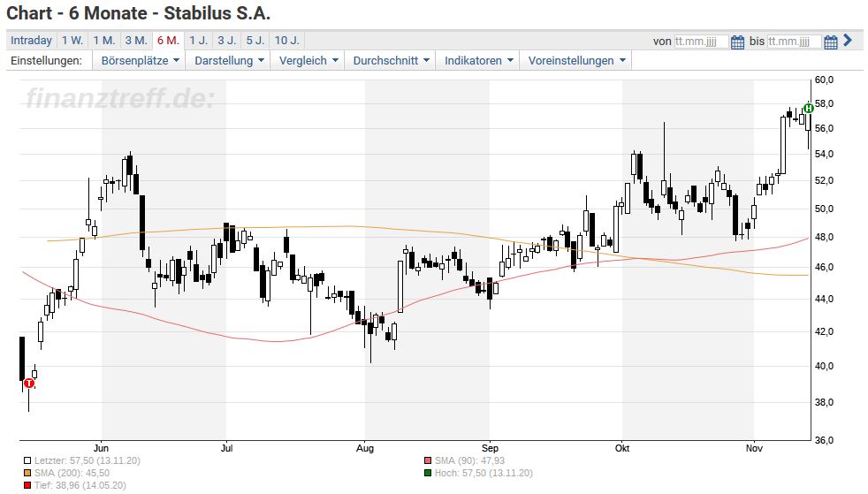Click the '36,0' y-axis price label
This screenshot has height=494, width=868.
pos(824,441)
